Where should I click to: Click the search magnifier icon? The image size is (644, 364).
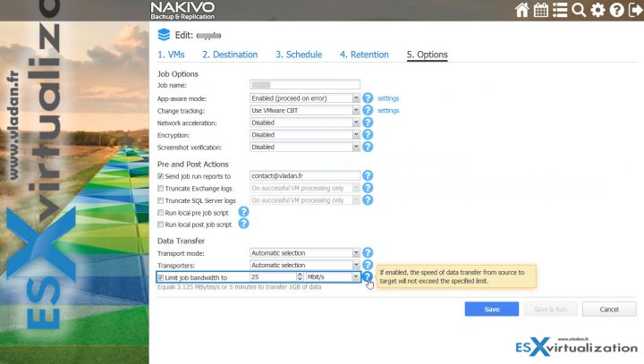click(579, 11)
